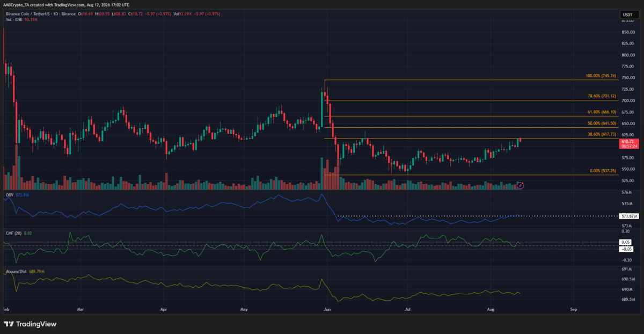Click the lightning bolt event icon on the chart
644x334 pixels.
pos(519,185)
